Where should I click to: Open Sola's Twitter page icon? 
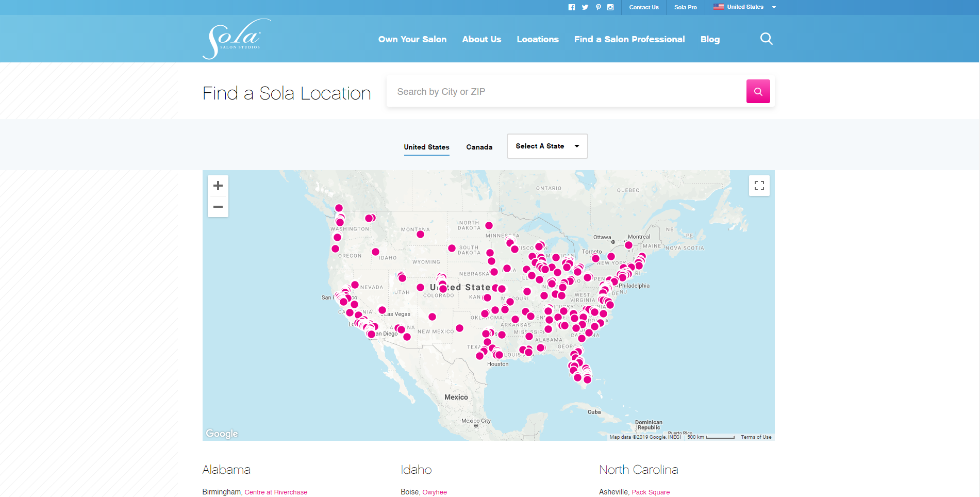tap(585, 7)
